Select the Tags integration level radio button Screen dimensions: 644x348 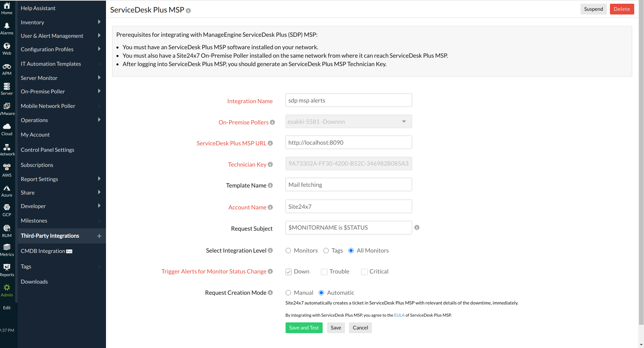click(326, 251)
